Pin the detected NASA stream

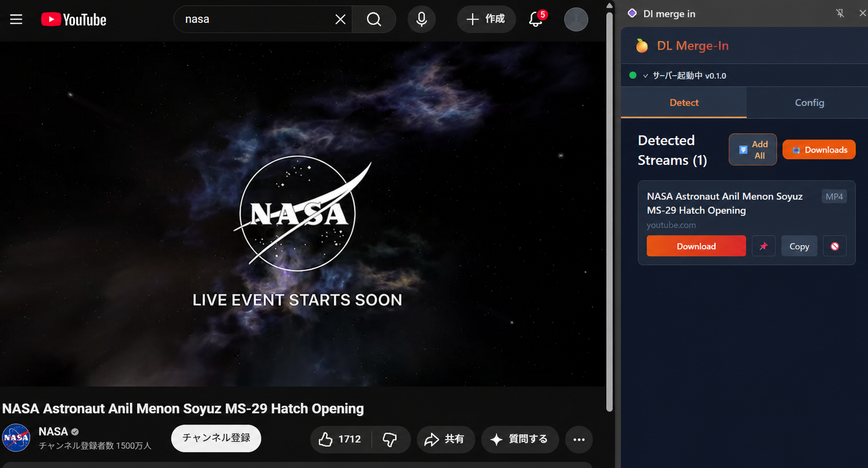coord(763,246)
